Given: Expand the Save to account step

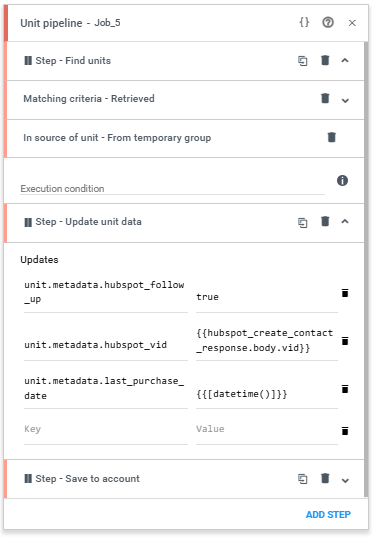Looking at the screenshot, I should (x=345, y=481).
